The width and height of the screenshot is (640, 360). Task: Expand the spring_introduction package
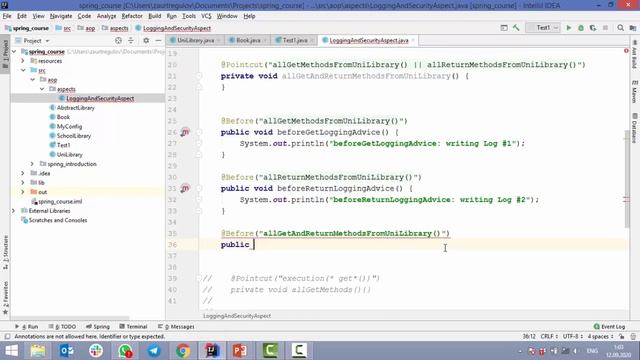(32, 164)
